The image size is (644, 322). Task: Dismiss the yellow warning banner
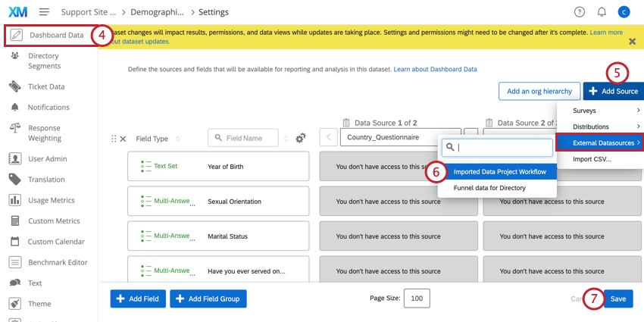click(x=633, y=41)
